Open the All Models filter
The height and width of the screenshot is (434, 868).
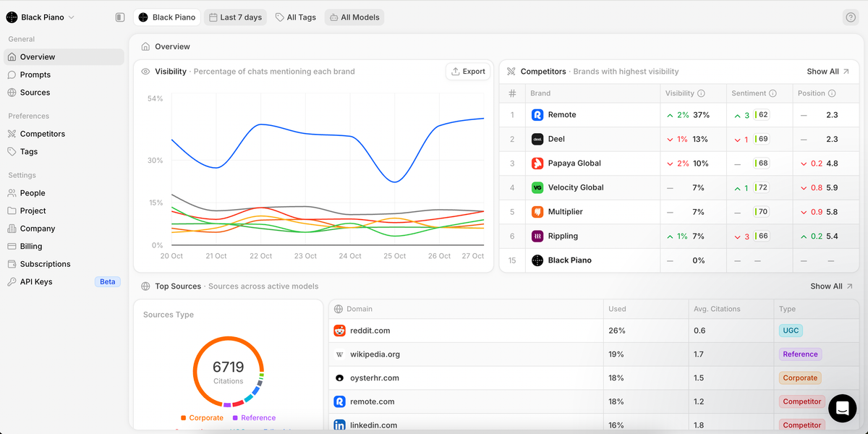(354, 17)
